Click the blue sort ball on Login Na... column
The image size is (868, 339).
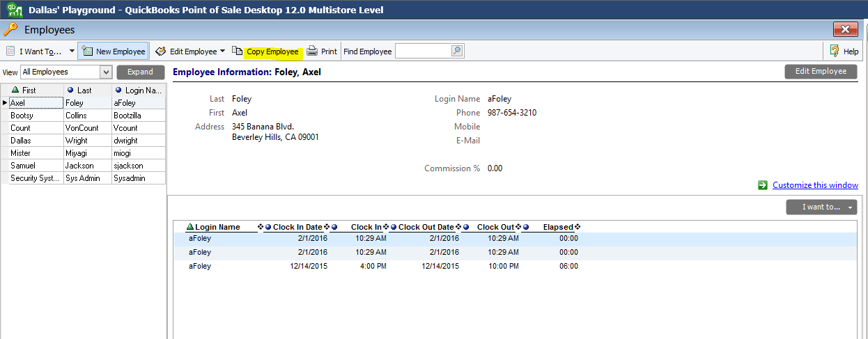pyautogui.click(x=118, y=90)
